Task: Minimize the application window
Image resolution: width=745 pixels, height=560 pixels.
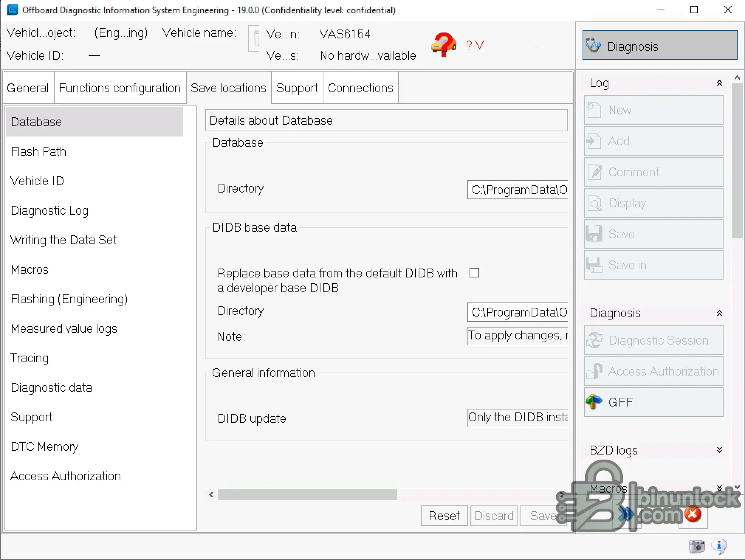Action: [661, 10]
